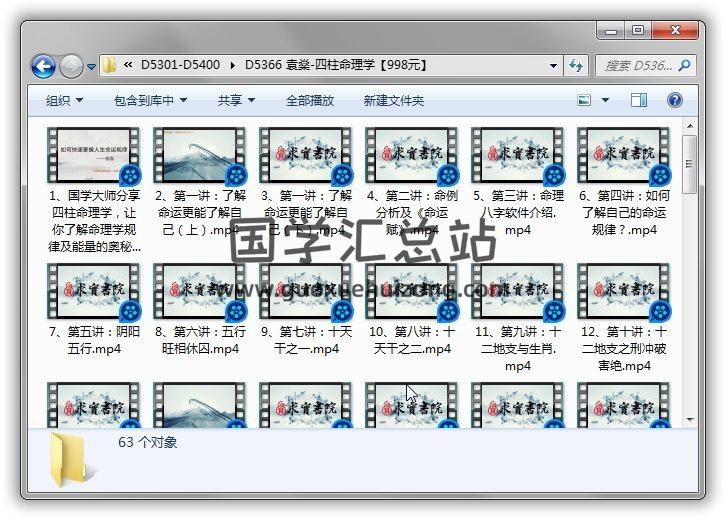726x520 pixels.
Task: Click the Forward navigation arrow button
Action: click(x=71, y=67)
